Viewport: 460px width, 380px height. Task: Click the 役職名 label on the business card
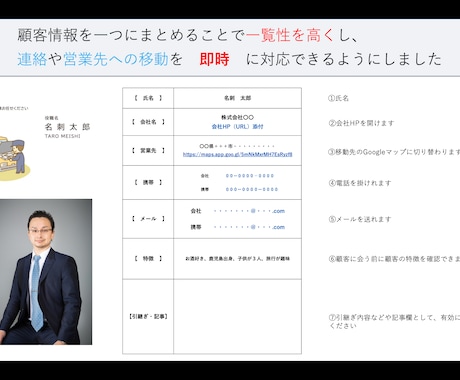pos(52,118)
